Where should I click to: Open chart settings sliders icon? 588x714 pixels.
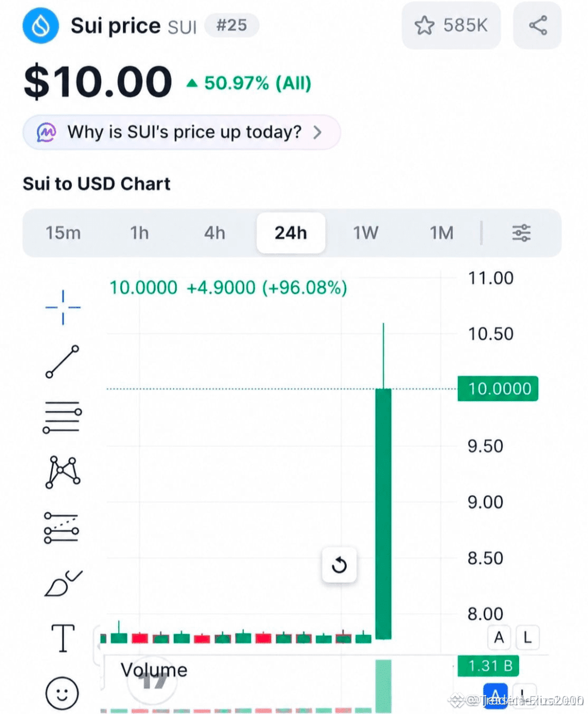click(x=521, y=233)
